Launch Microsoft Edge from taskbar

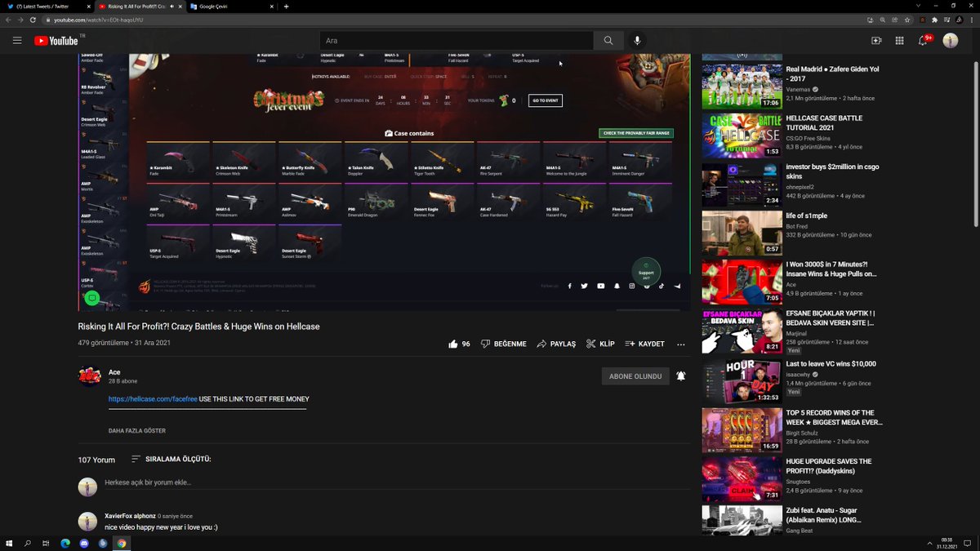65,543
